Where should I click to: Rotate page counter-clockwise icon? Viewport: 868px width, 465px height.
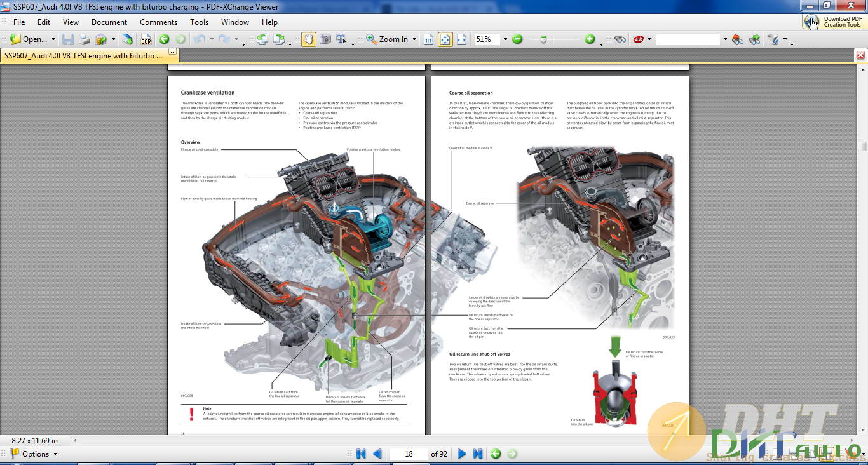pos(262,39)
